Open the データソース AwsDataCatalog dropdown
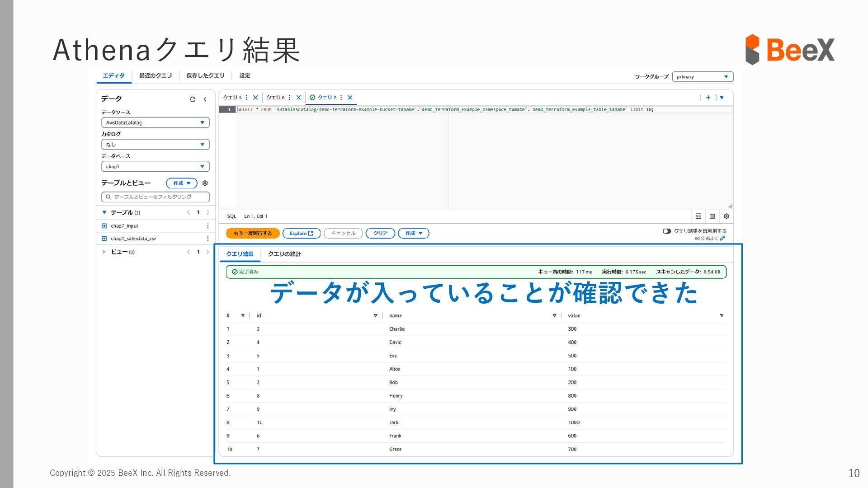Image resolution: width=868 pixels, height=488 pixels. point(155,123)
